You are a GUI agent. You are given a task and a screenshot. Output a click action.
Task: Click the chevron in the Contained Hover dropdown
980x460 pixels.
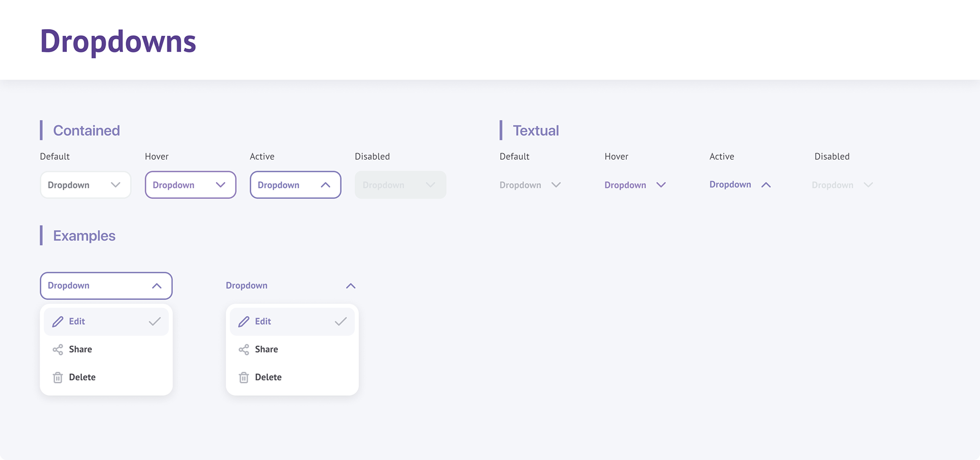220,185
